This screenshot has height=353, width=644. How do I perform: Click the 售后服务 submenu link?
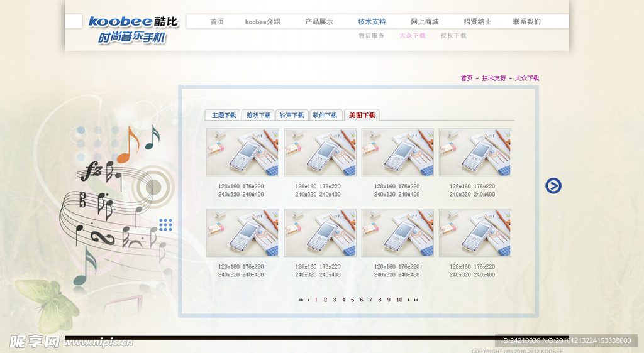coord(371,36)
